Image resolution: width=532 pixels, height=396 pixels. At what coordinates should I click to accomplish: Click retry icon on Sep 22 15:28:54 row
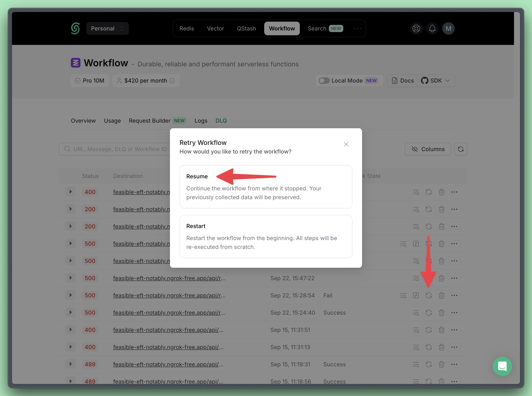(x=429, y=295)
